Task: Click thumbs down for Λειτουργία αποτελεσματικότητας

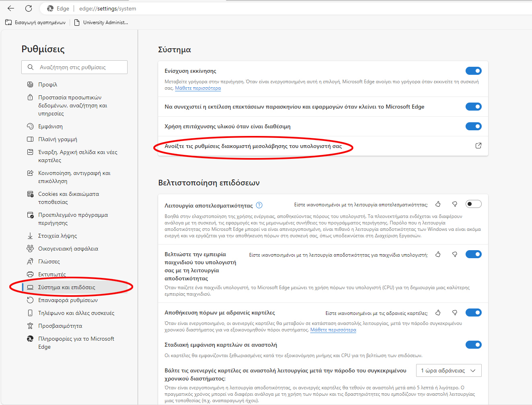Action: (x=455, y=204)
